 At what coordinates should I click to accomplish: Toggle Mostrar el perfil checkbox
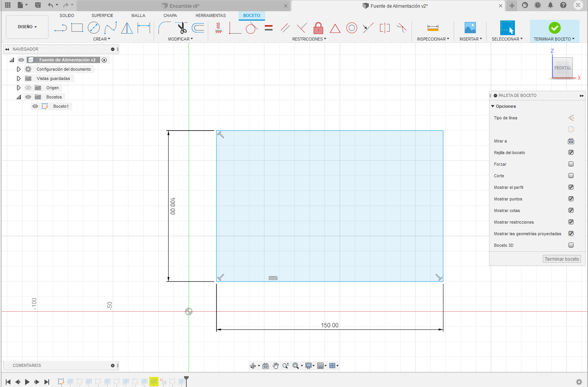point(571,187)
